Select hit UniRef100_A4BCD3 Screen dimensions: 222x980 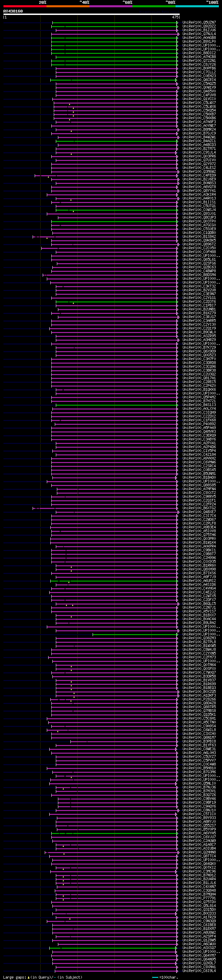[x=199, y=145]
